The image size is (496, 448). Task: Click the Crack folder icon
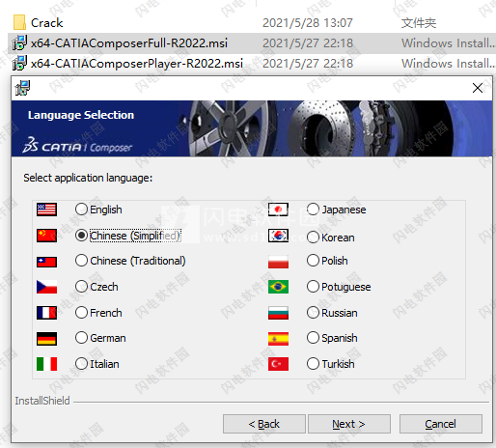click(x=19, y=22)
